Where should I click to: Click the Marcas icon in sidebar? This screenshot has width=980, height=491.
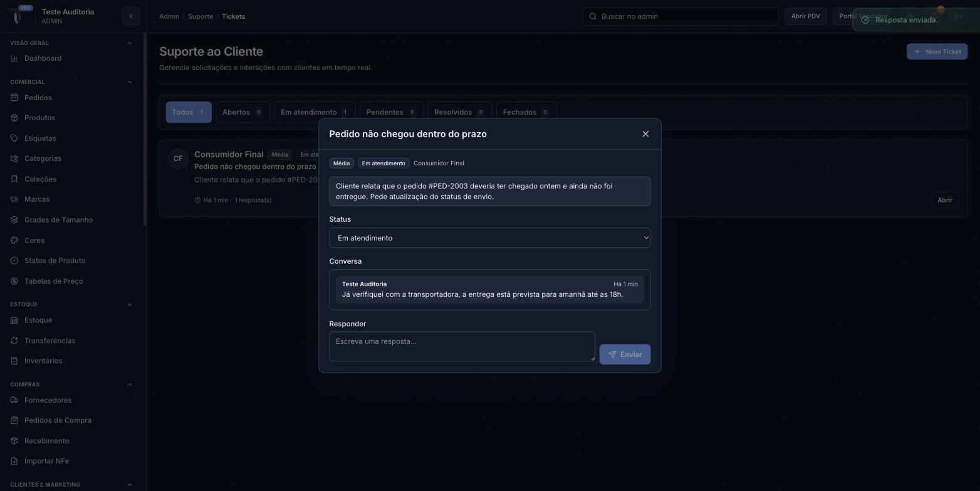coord(14,199)
